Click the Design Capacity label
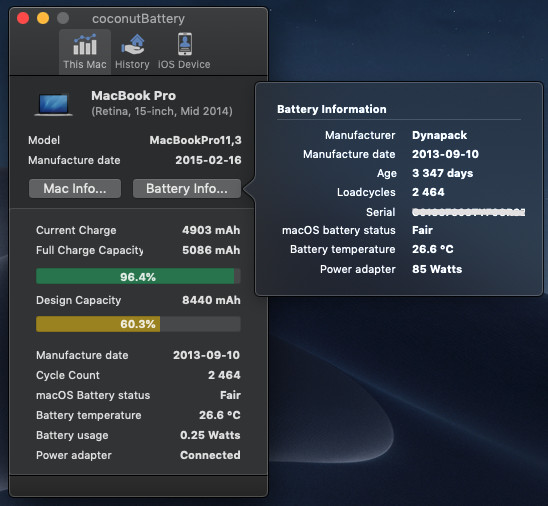The height and width of the screenshot is (506, 548). pyautogui.click(x=79, y=300)
